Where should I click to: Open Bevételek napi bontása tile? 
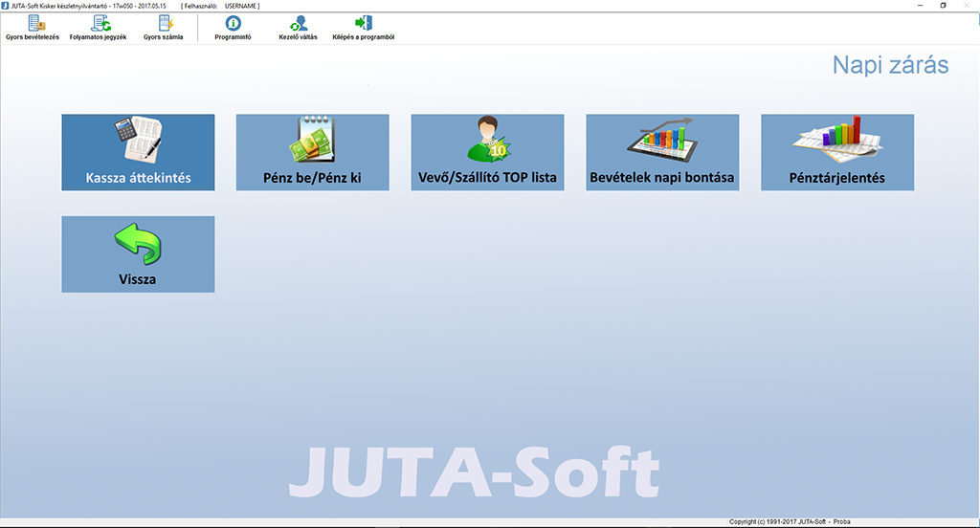point(662,152)
